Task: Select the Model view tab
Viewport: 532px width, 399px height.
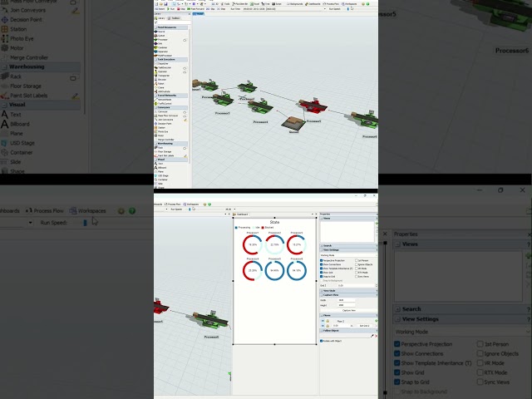Action: click(199, 14)
